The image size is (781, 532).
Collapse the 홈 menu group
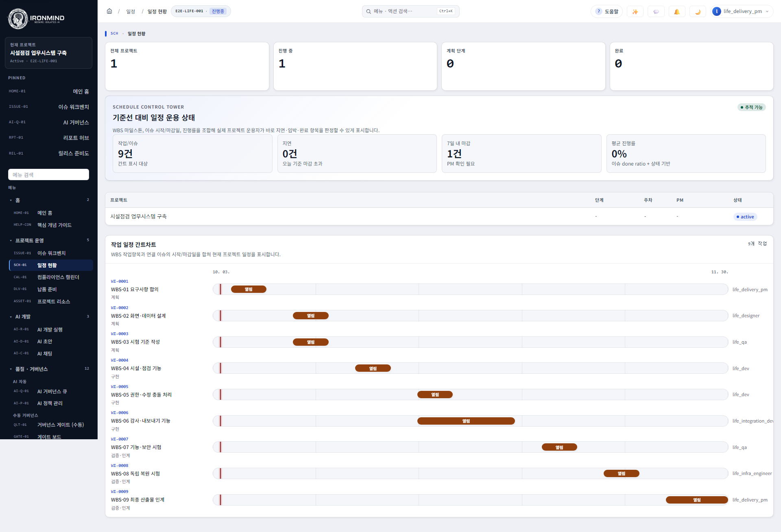point(49,200)
